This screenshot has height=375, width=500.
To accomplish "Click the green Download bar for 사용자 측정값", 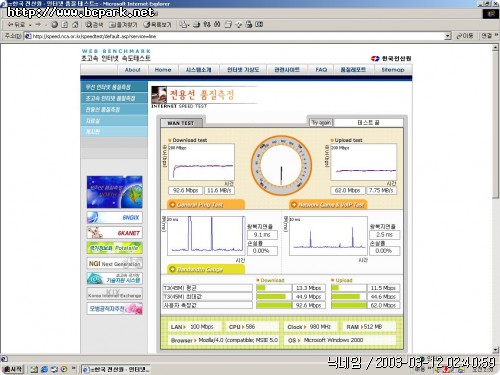I will (274, 305).
